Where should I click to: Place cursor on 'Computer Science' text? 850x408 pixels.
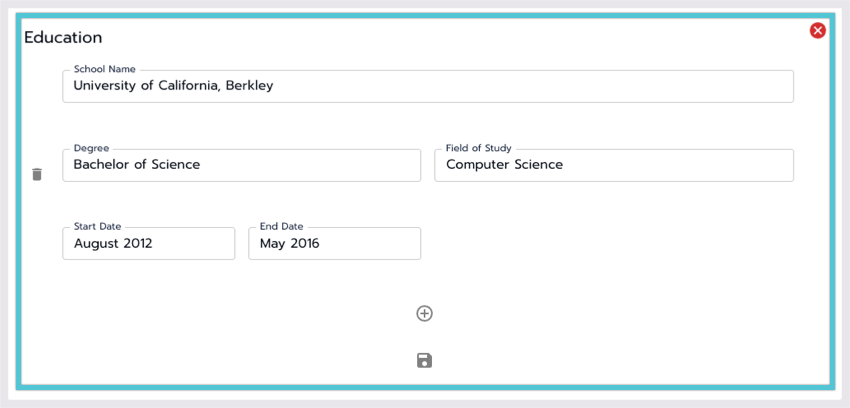click(x=504, y=165)
